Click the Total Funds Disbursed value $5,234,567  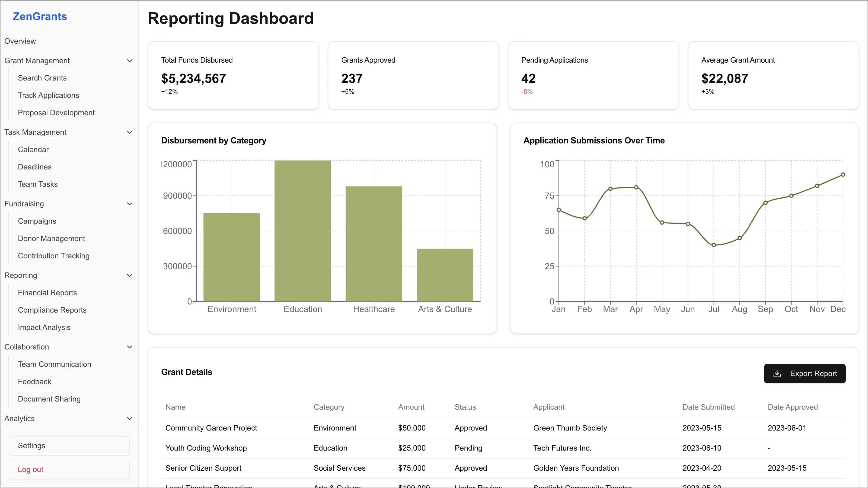[193, 78]
